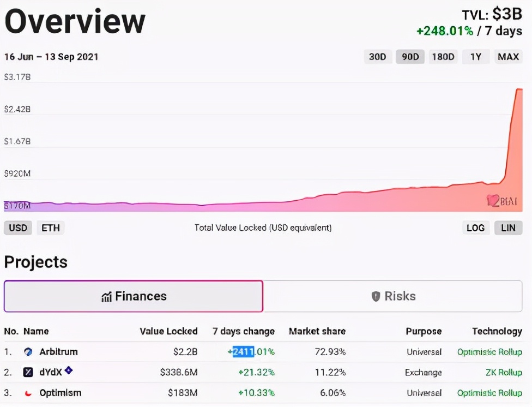Viewport: 532px width, 407px height.
Task: Click dYdX's $338.6M value locked
Action: coord(179,372)
